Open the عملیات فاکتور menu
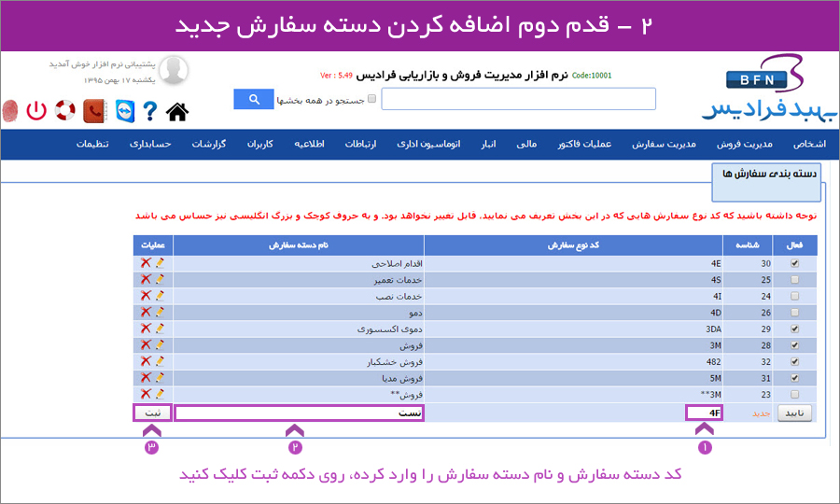Screen dimensions: 840x504 tap(584, 144)
